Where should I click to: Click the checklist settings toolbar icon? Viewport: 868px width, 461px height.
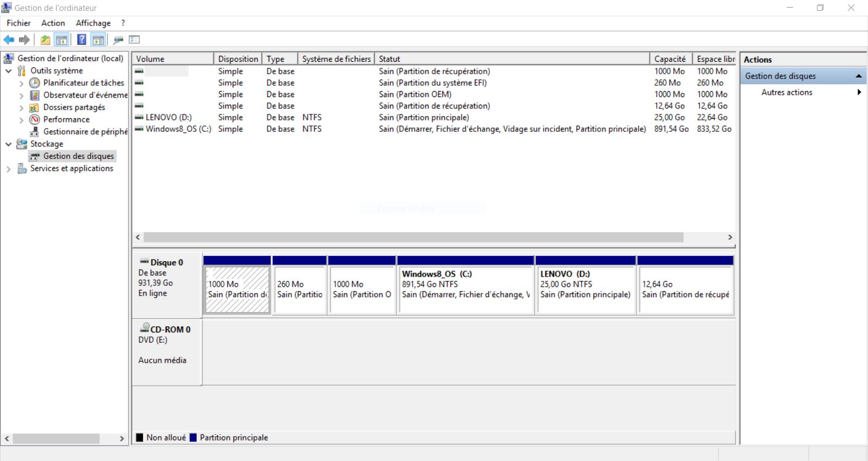coord(135,40)
